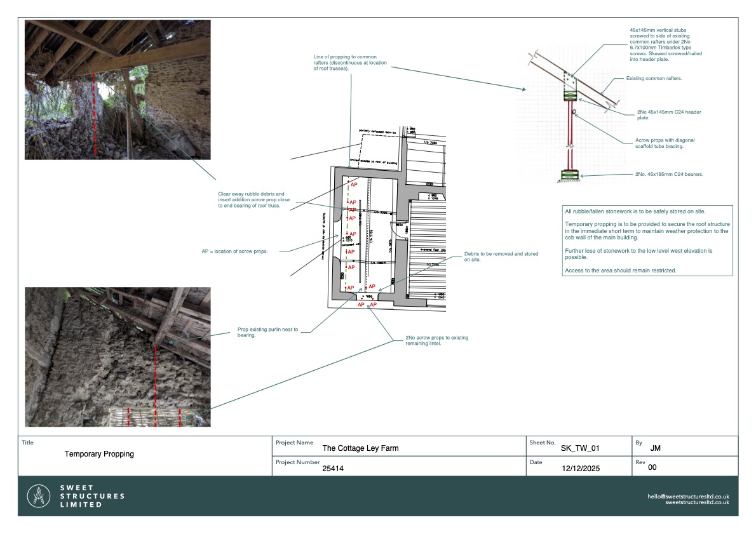Image resolution: width=756 pixels, height=534 pixels.
Task: Click the 'SWEET STRUCTURES LIMITED' footer text
Action: click(x=91, y=495)
